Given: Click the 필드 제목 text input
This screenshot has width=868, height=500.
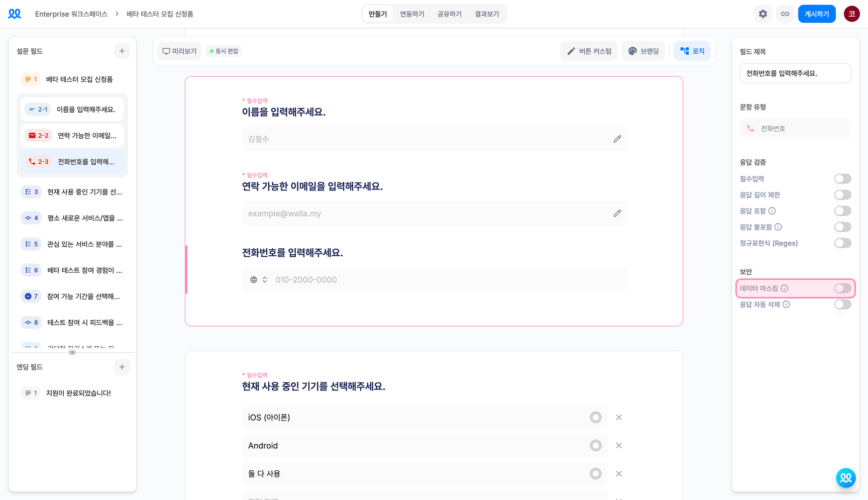Looking at the screenshot, I should pos(795,73).
